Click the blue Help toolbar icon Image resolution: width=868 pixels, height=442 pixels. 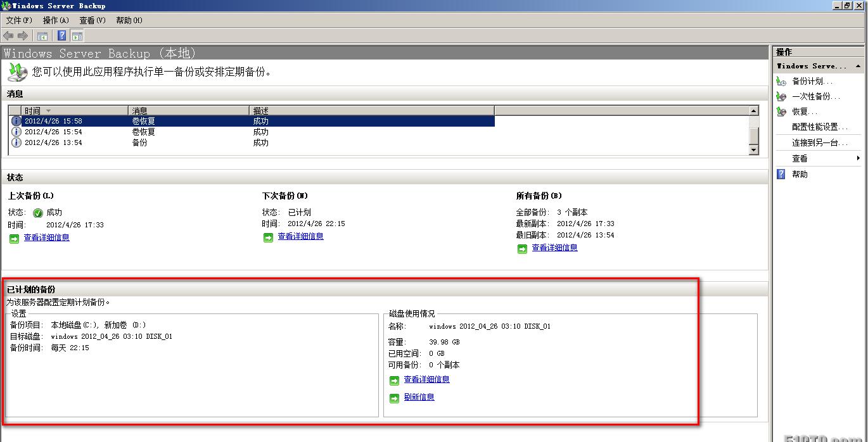click(62, 35)
